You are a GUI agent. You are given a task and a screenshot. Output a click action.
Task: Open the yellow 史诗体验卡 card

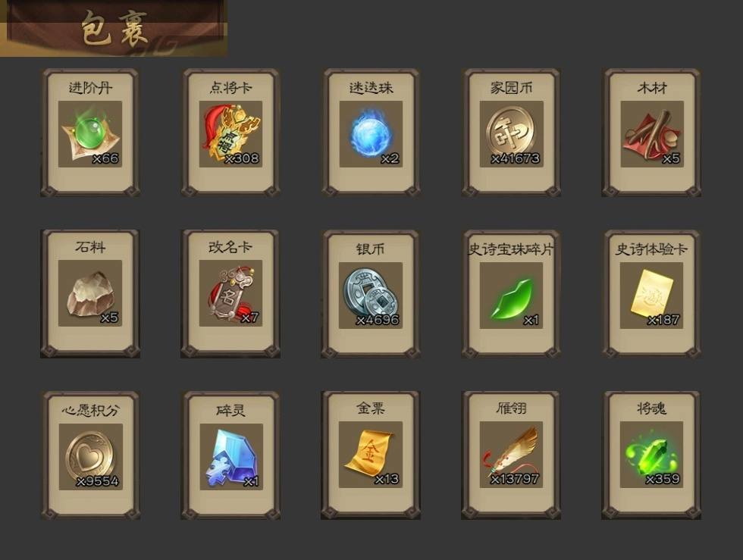(651, 296)
